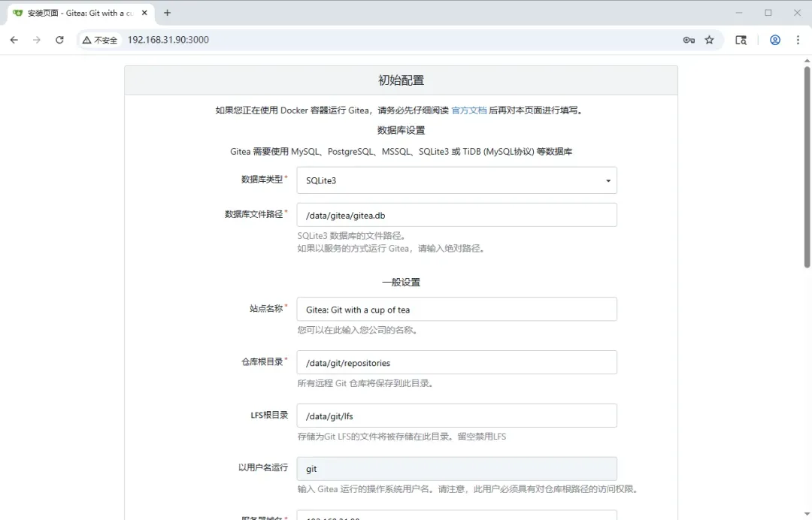This screenshot has height=520, width=812.
Task: Click the scrollbar up arrow
Action: [x=807, y=61]
